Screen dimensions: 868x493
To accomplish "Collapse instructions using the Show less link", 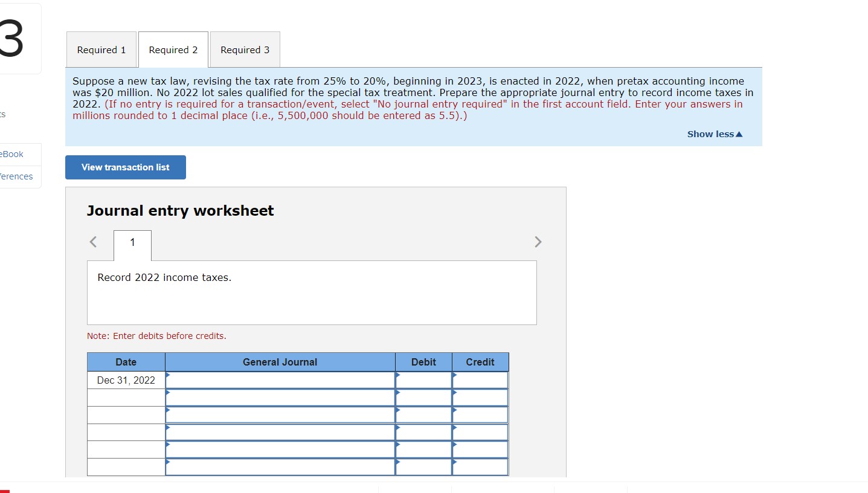I will (710, 134).
